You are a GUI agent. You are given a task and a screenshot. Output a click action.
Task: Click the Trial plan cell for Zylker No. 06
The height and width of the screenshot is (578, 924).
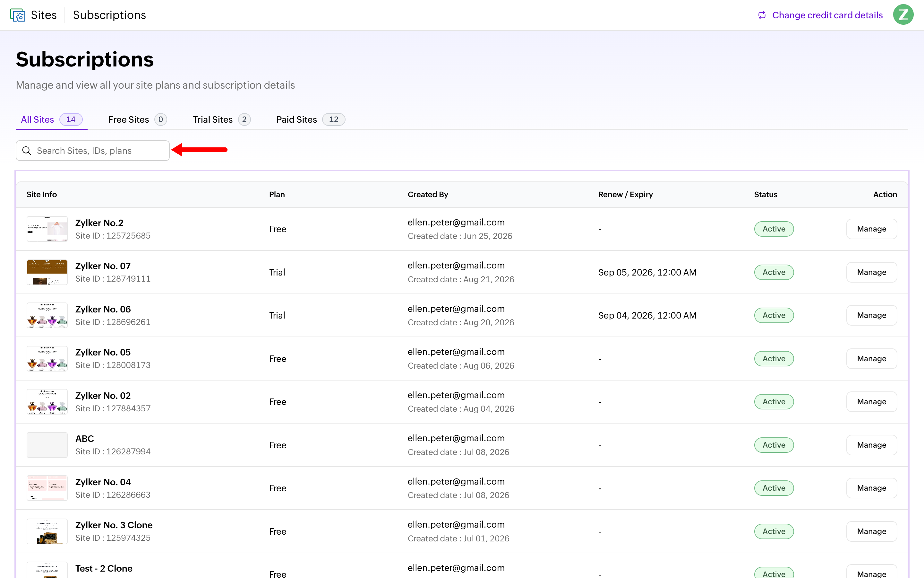coord(277,315)
